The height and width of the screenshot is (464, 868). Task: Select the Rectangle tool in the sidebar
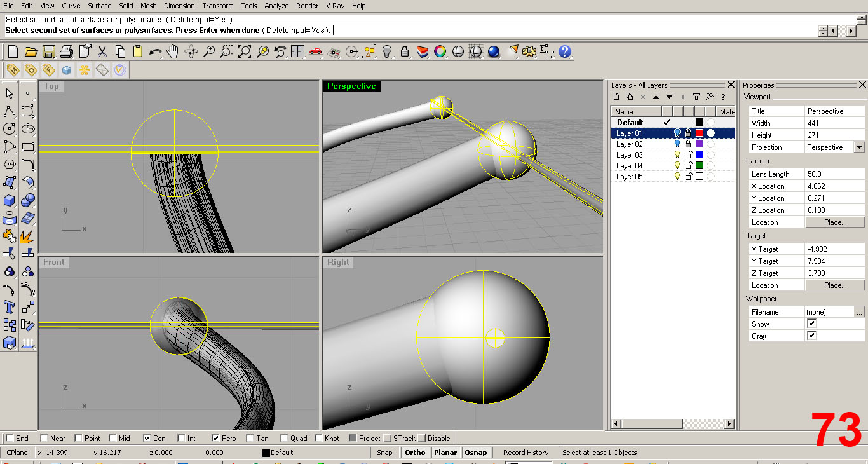tap(27, 147)
